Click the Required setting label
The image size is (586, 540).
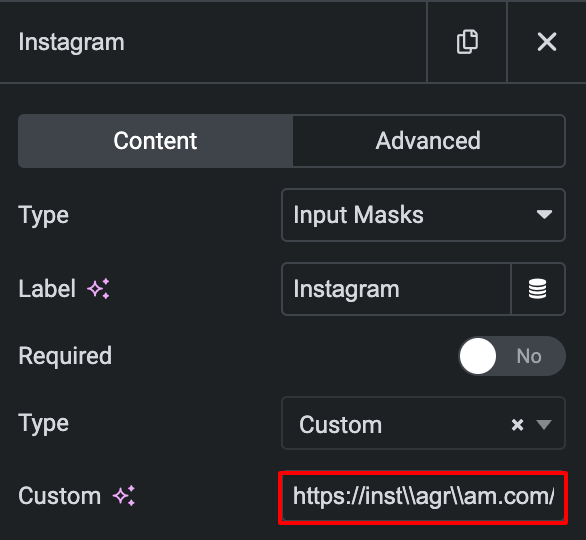[x=65, y=356]
